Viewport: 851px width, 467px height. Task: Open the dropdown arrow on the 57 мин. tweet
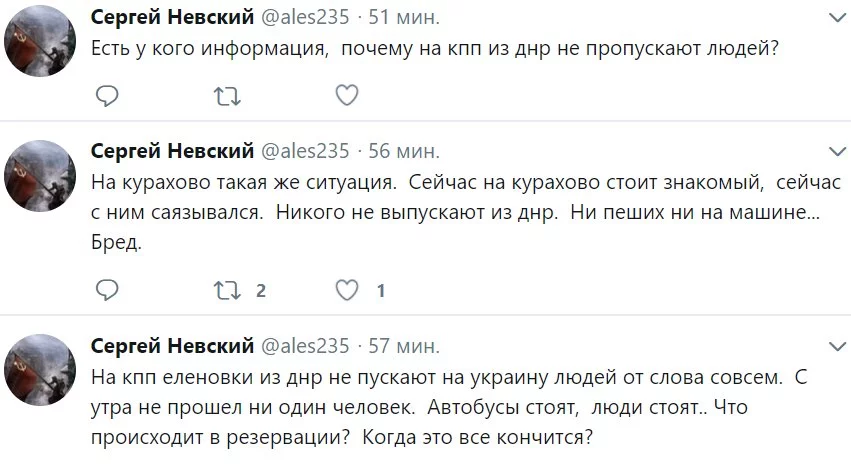click(837, 346)
